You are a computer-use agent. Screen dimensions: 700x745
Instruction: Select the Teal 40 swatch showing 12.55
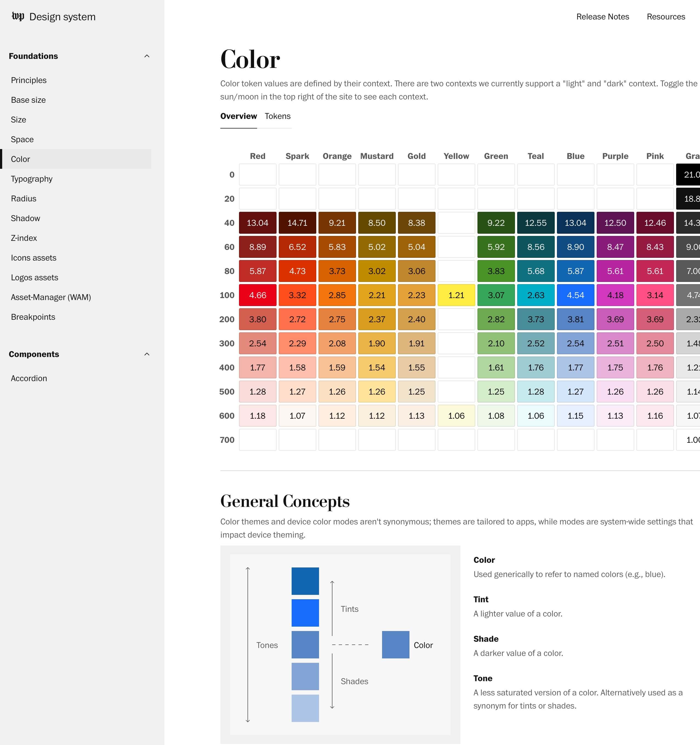(x=536, y=223)
